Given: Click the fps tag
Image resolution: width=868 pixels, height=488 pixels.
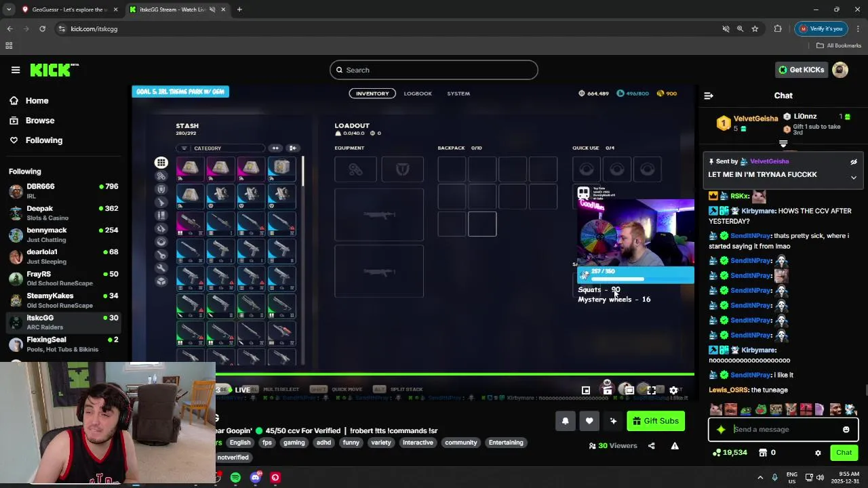Looking at the screenshot, I should [x=267, y=443].
